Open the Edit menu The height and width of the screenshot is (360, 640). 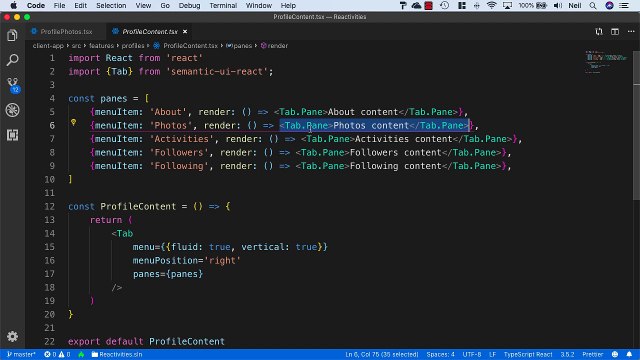pyautogui.click(x=80, y=5)
